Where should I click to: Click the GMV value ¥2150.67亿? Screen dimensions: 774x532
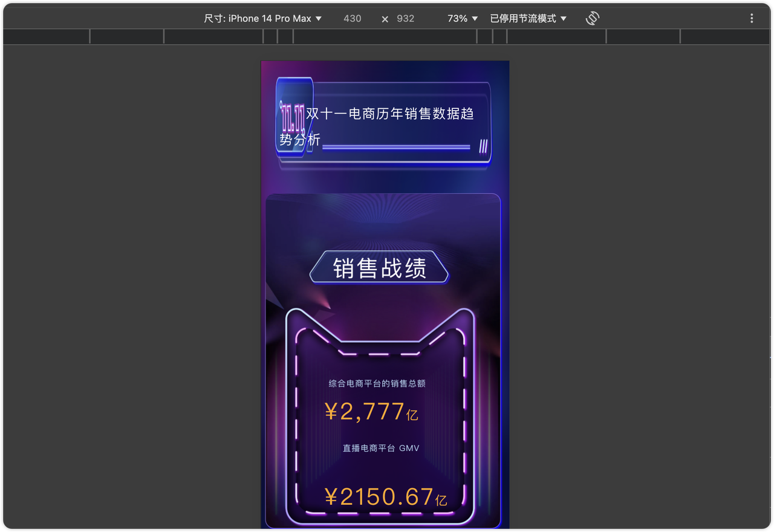pos(386,498)
